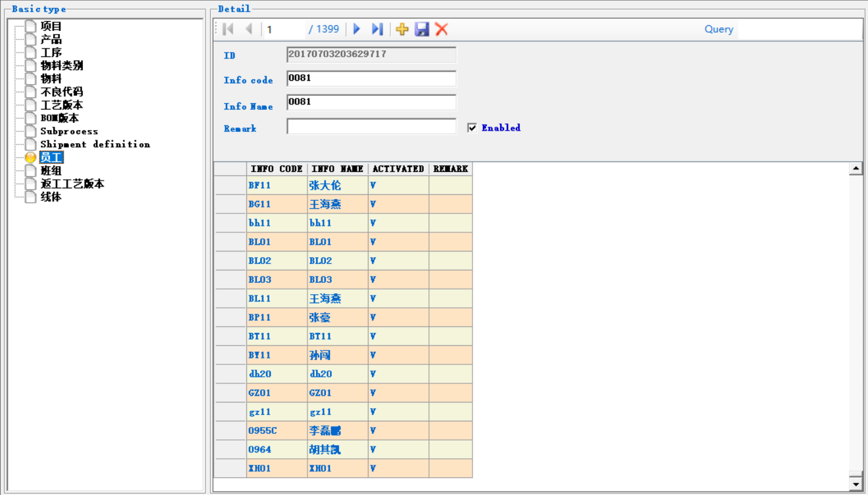The image size is (868, 495).
Task: Sort by the INFO CODE column header
Action: tap(277, 169)
